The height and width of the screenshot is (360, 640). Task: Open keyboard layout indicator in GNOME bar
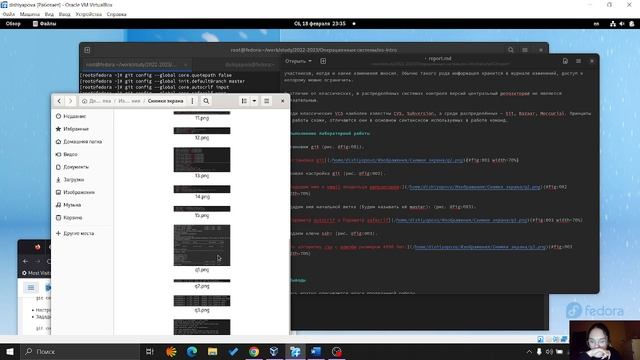596,24
